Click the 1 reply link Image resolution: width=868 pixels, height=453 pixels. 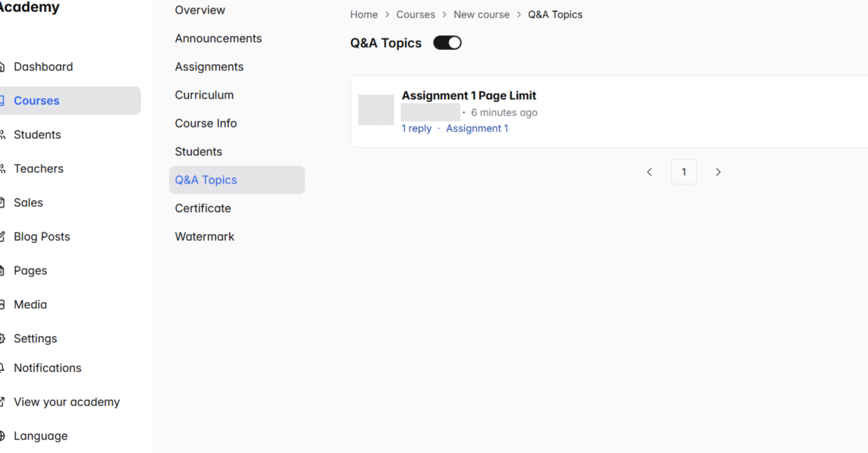416,128
